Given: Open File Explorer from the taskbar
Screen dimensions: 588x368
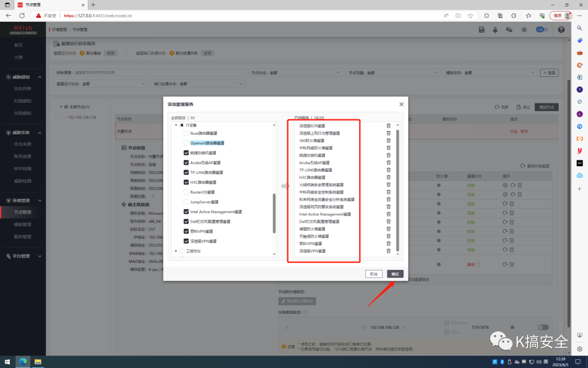Looking at the screenshot, I should (x=38, y=361).
